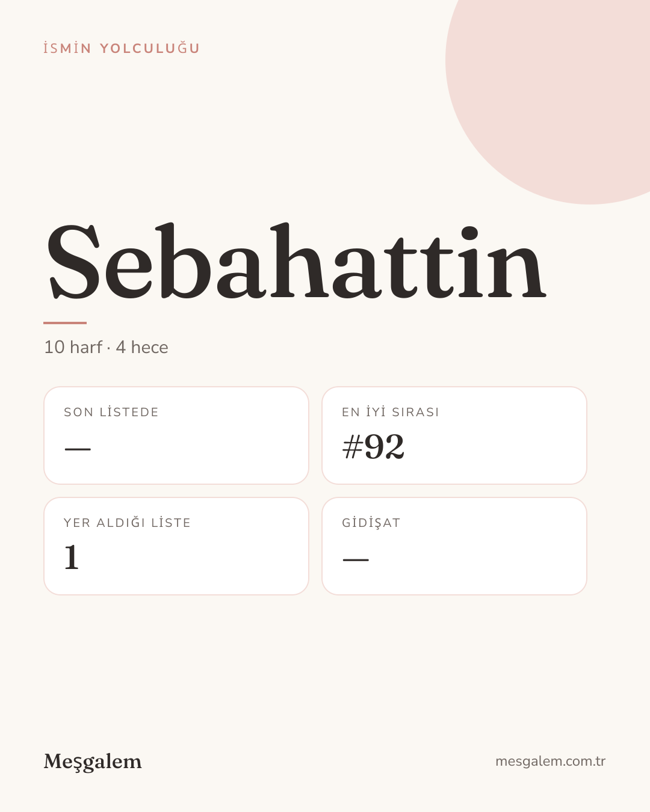
Task: Click the 10 harf · 4 hece subtitle
Action: pos(106,347)
